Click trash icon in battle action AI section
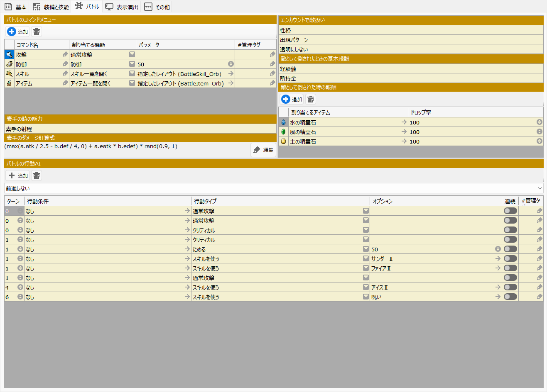 coord(37,175)
